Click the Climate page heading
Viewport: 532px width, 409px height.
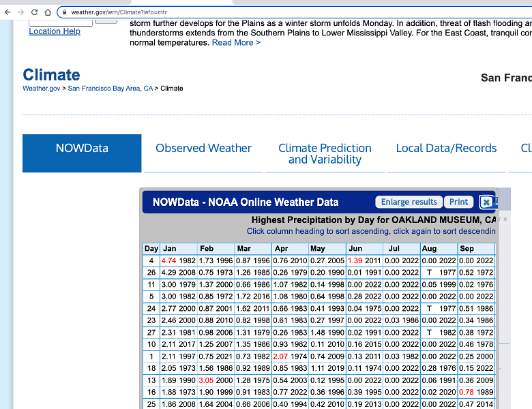(x=51, y=75)
